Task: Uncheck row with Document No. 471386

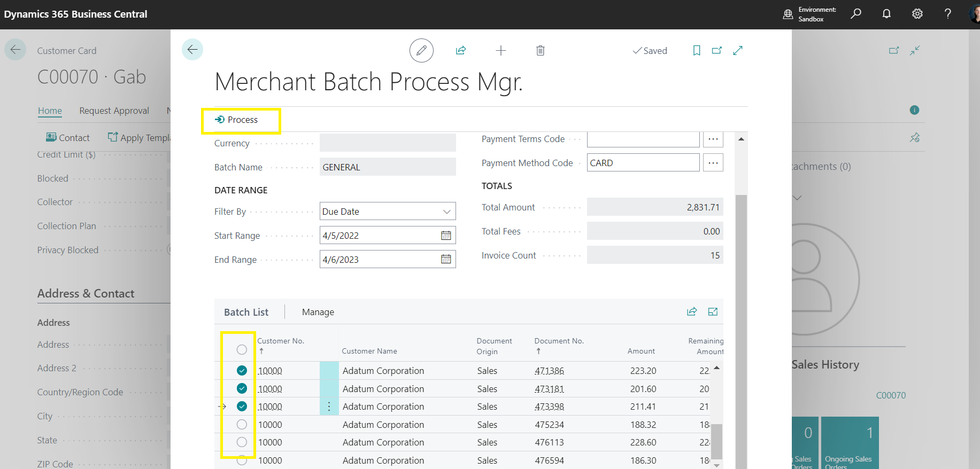Action: pos(242,371)
